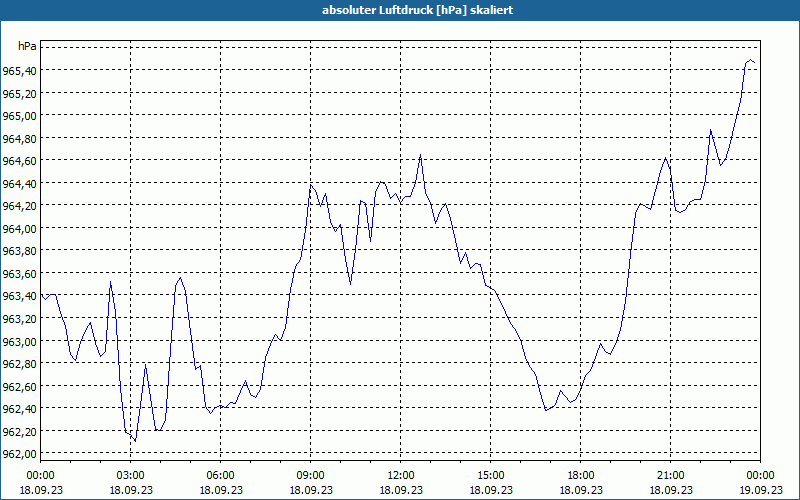
Task: Click the 963,40 y-axis label
Action: tap(19, 296)
